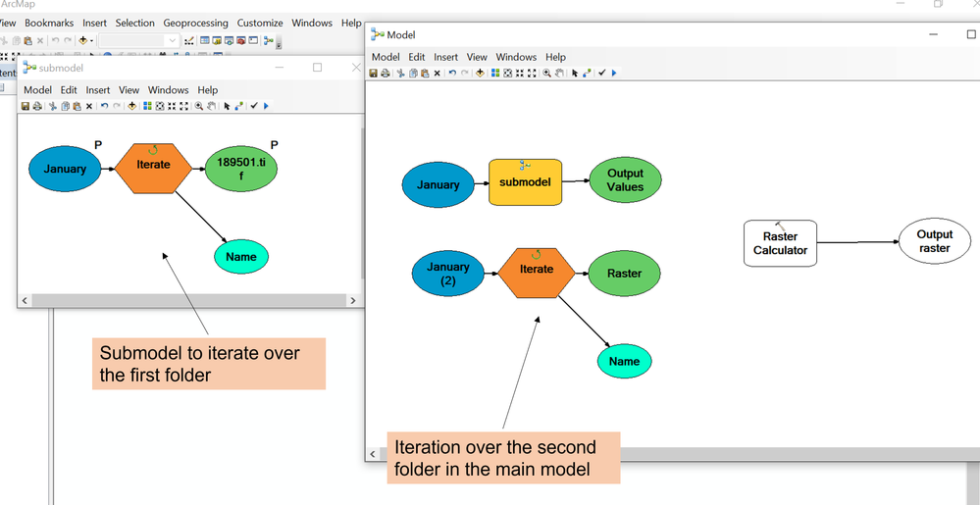980x505 pixels.
Task: Select the Connect tool in Model toolbar
Action: click(588, 74)
